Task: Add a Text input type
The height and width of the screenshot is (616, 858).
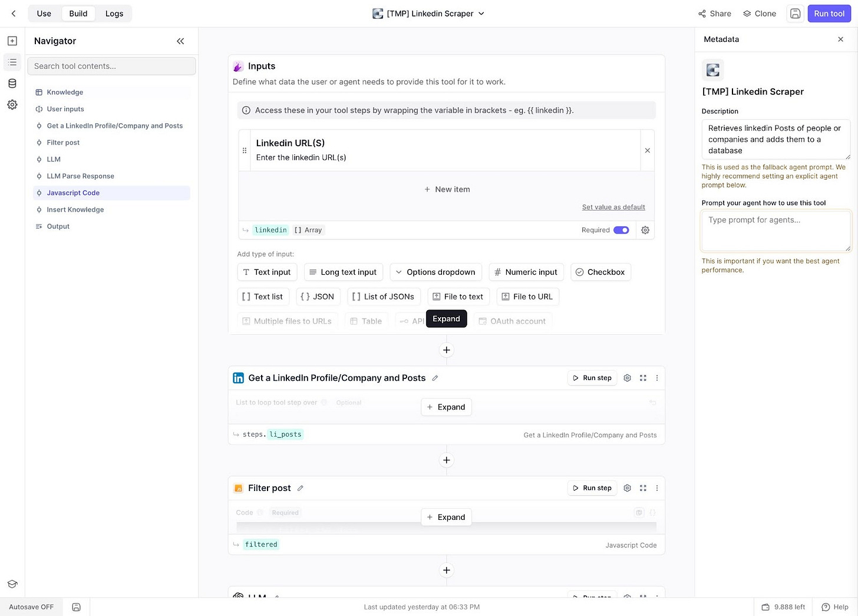Action: pos(266,272)
